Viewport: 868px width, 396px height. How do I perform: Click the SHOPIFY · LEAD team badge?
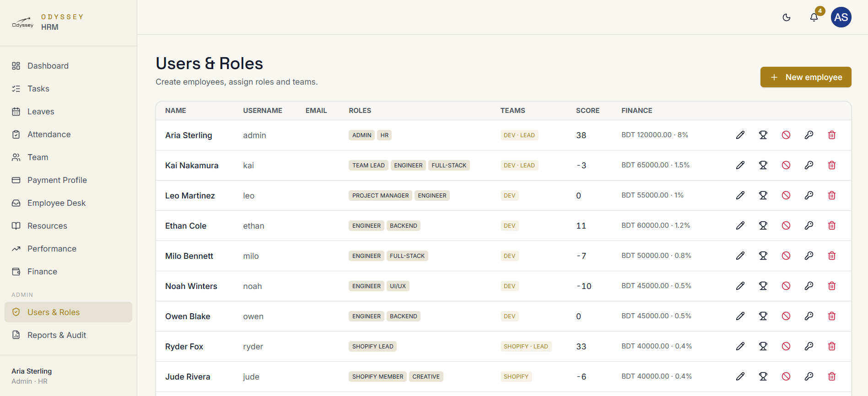click(x=526, y=347)
